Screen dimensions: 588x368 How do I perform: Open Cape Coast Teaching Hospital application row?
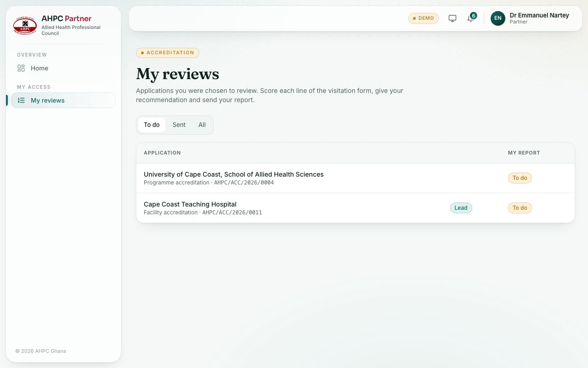(356, 208)
